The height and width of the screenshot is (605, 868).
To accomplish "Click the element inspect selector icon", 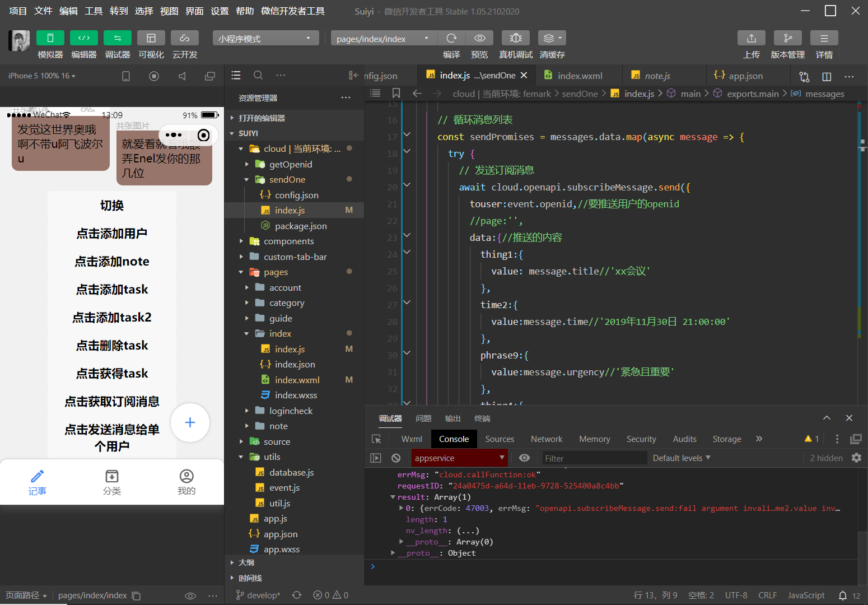I will point(376,439).
